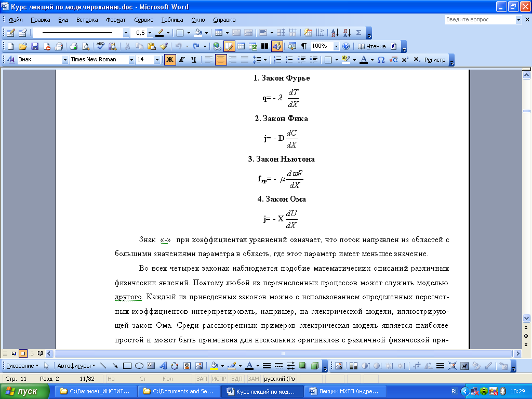Choose highlight color marker in formatting toolbar

click(x=345, y=60)
